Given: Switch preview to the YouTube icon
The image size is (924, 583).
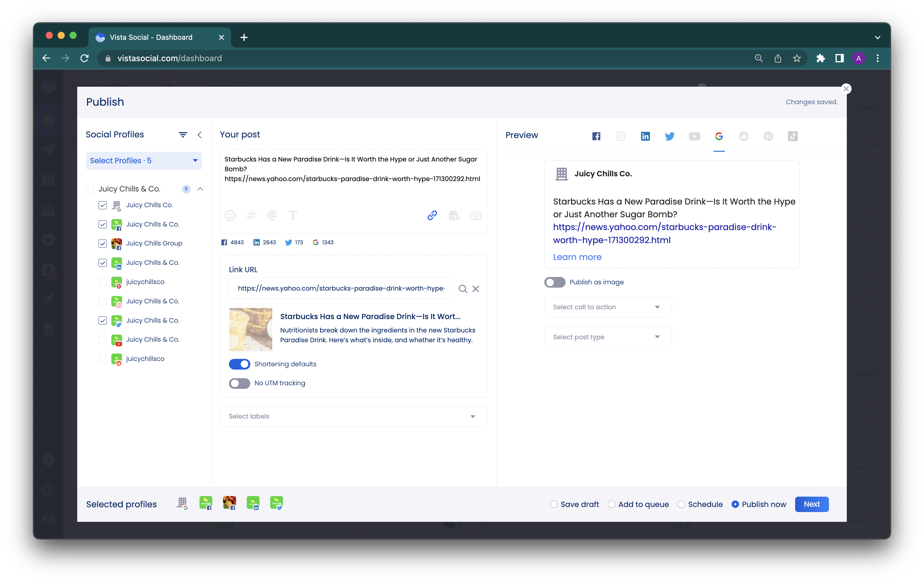Looking at the screenshot, I should click(x=694, y=136).
